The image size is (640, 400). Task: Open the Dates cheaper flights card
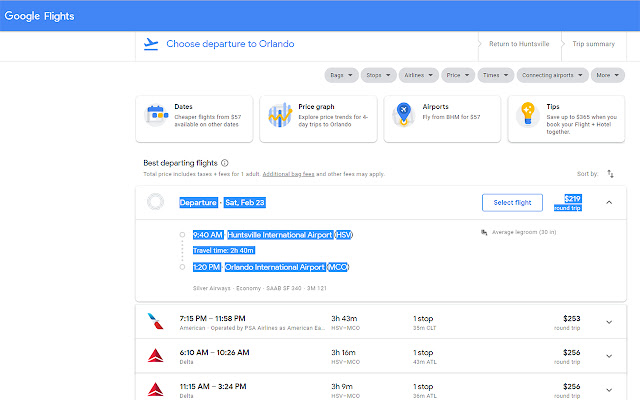[194, 119]
